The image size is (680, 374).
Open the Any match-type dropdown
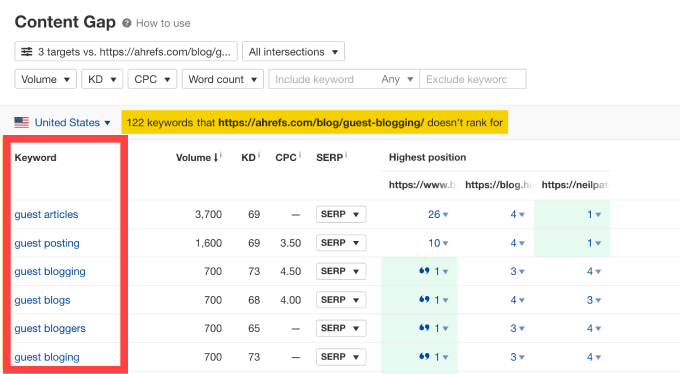coord(397,79)
